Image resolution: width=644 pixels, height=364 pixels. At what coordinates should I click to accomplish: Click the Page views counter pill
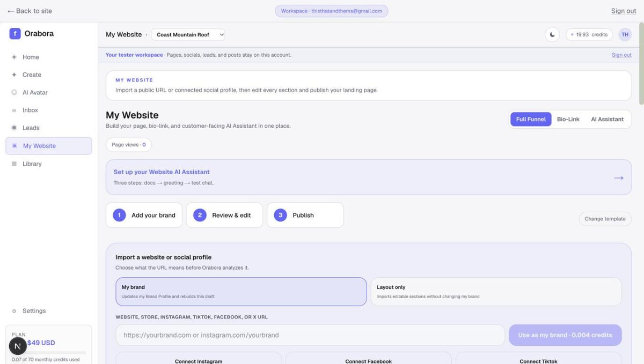[129, 145]
